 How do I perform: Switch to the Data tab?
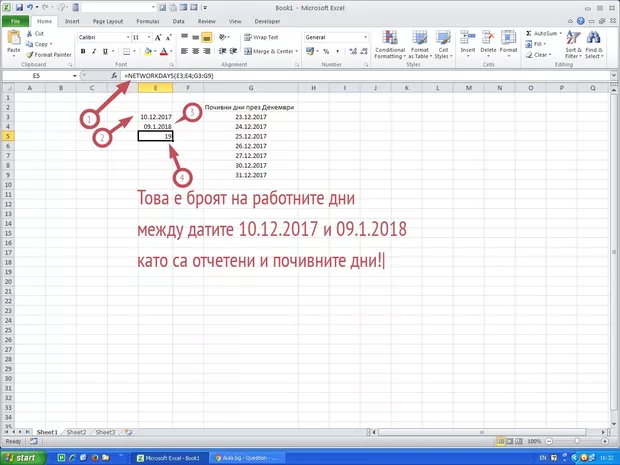click(x=178, y=21)
